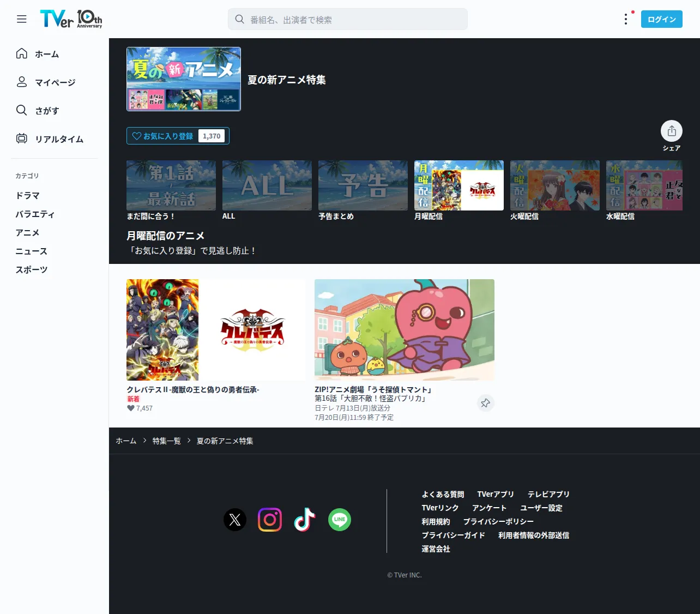Open クレバテスII-魔獣の王と偽りの勇者伝承- title link
Screen dimensions: 700x614
193,389
